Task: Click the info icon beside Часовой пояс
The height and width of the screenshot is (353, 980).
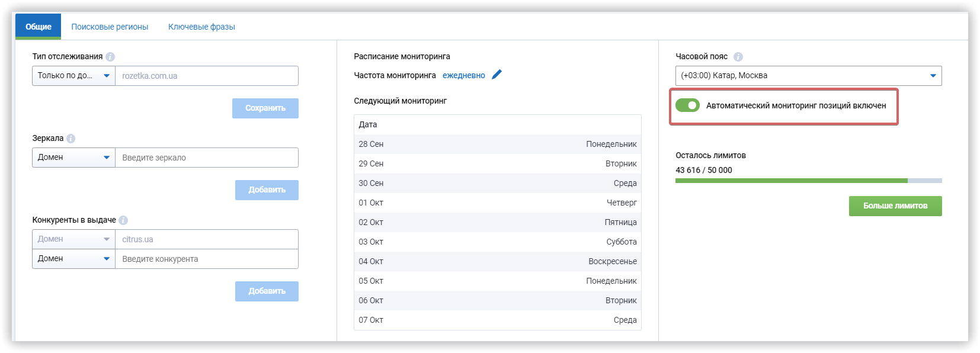Action: coord(738,57)
